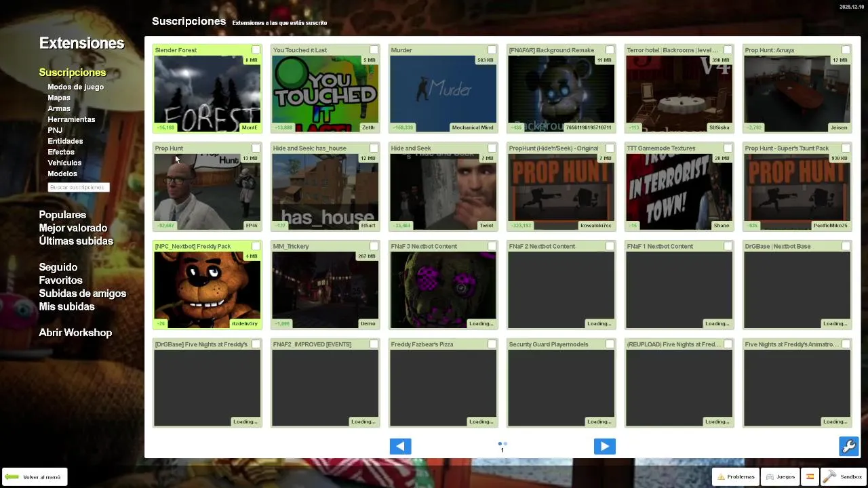Screen dimensions: 868x488
Task: Toggle the FNAF2_IMPROVED [EVENTS] checkbox
Action: [x=374, y=344]
